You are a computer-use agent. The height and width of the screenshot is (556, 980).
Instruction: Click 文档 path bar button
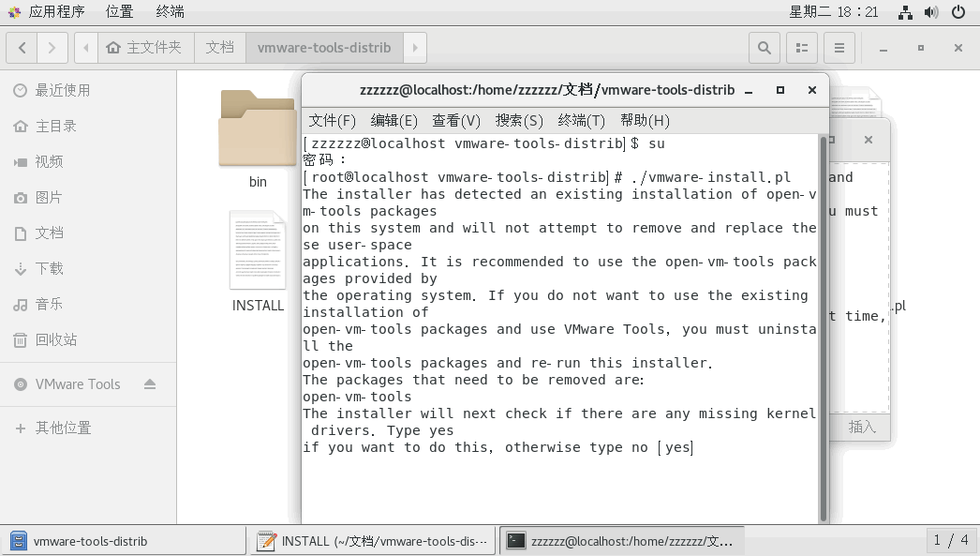click(x=220, y=48)
